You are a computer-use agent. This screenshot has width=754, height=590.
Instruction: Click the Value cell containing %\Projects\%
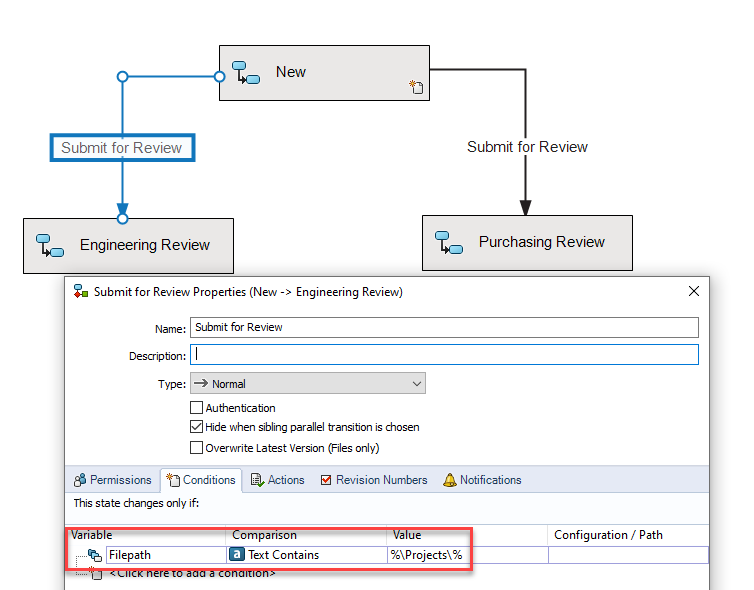[467, 555]
